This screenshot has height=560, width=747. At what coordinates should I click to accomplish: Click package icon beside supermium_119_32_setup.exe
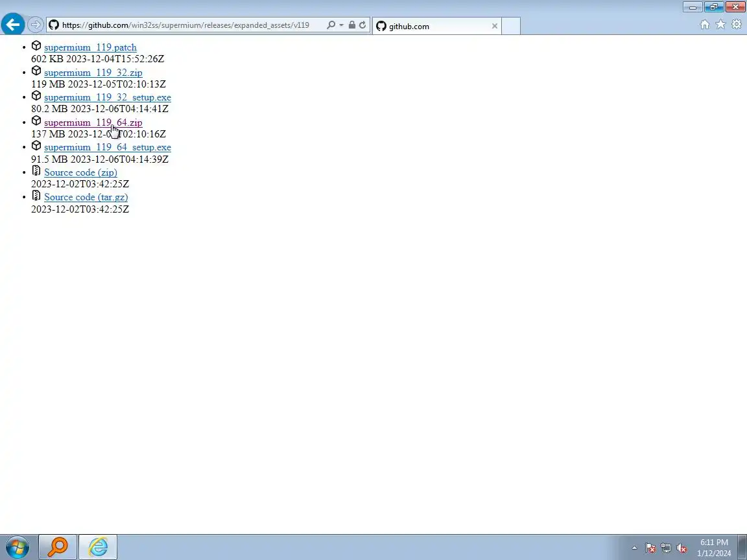pyautogui.click(x=36, y=96)
